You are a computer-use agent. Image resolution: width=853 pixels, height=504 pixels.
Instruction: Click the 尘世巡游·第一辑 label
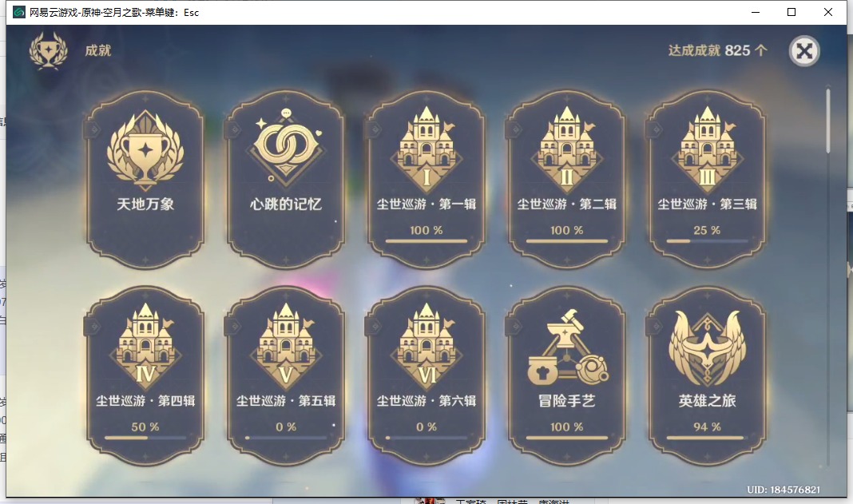[x=426, y=204]
